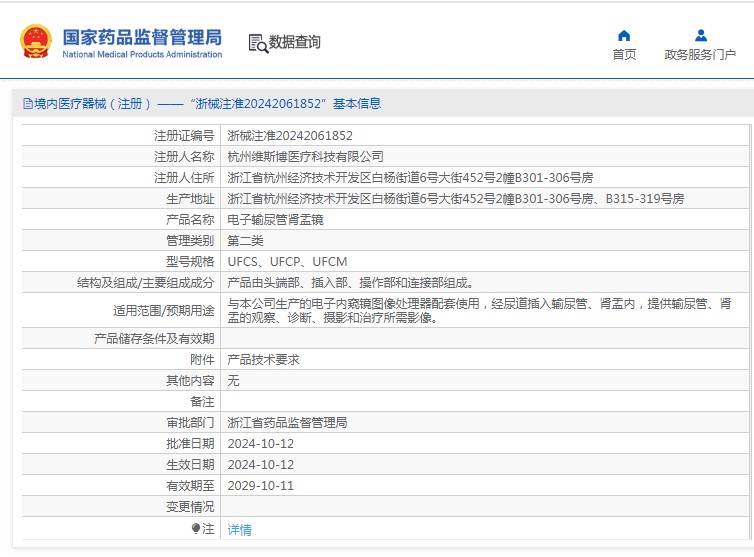The height and width of the screenshot is (557, 754).
Task: Click the 注册证编号 label
Action: [x=184, y=136]
